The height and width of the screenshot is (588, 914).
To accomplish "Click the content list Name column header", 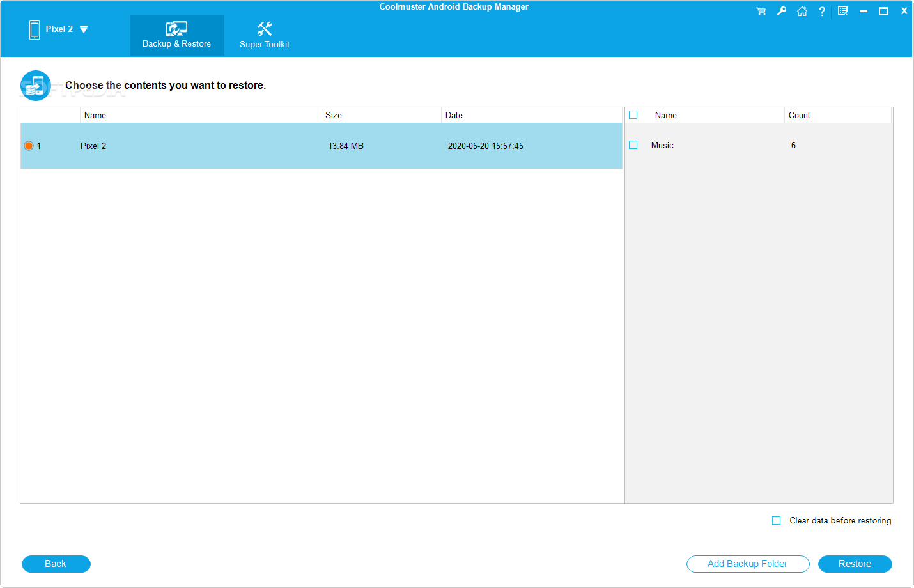I will click(718, 115).
